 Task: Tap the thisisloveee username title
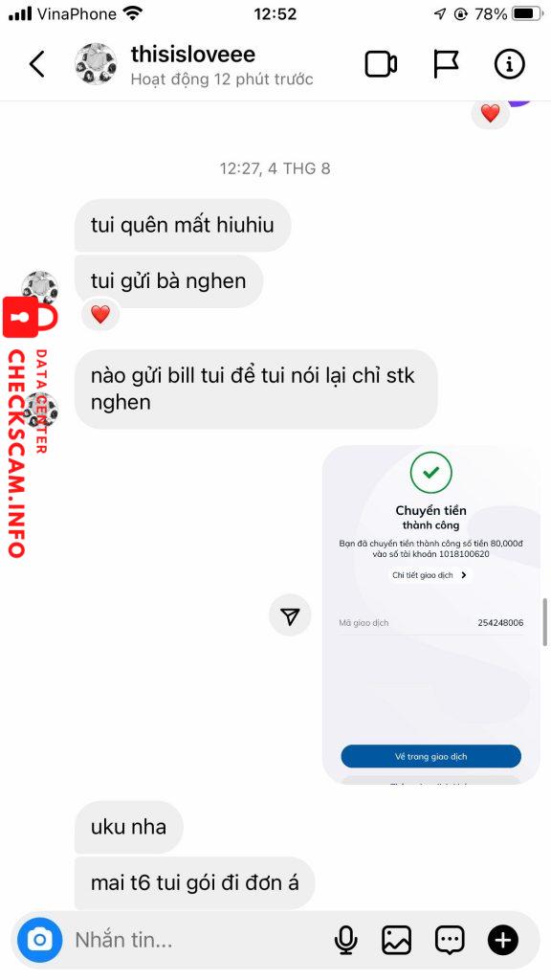193,55
